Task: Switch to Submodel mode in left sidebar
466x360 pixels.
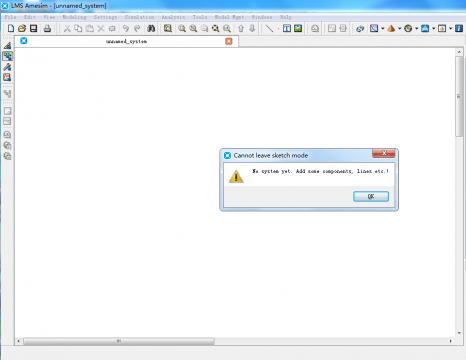Action: pyautogui.click(x=7, y=56)
